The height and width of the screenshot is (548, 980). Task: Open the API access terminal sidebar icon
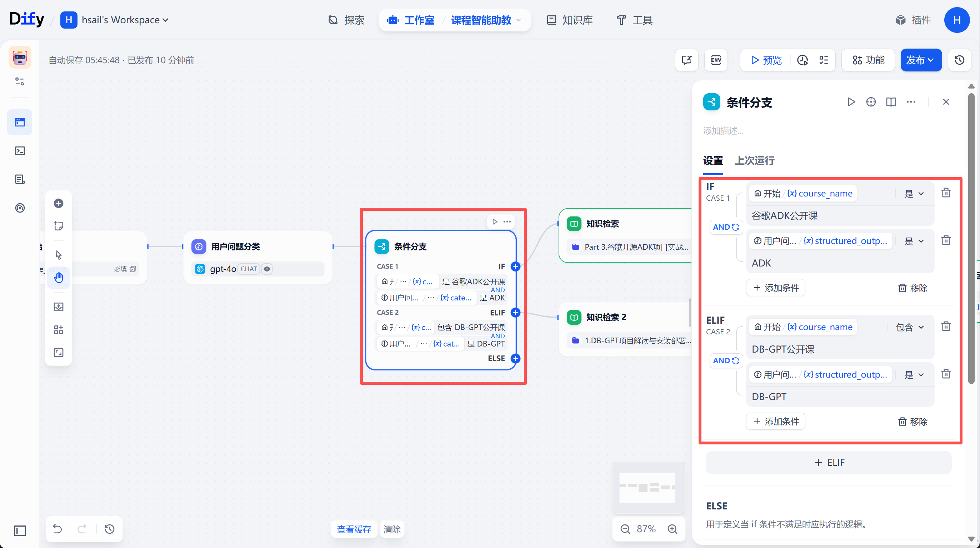20,151
